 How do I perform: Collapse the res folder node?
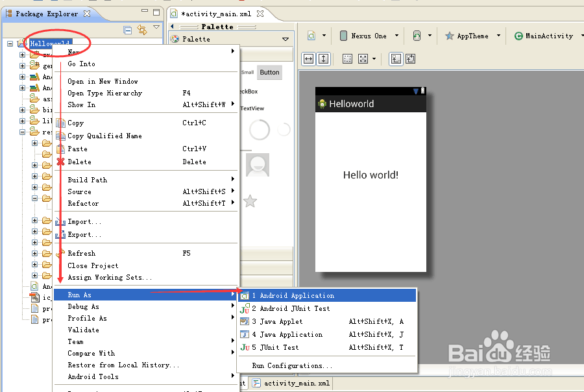[22, 132]
